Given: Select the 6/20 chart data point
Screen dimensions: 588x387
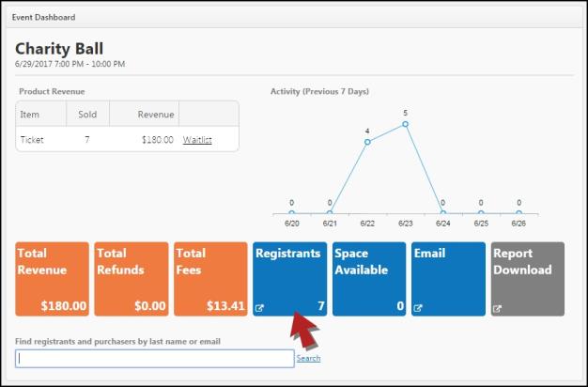Looking at the screenshot, I should coord(292,213).
